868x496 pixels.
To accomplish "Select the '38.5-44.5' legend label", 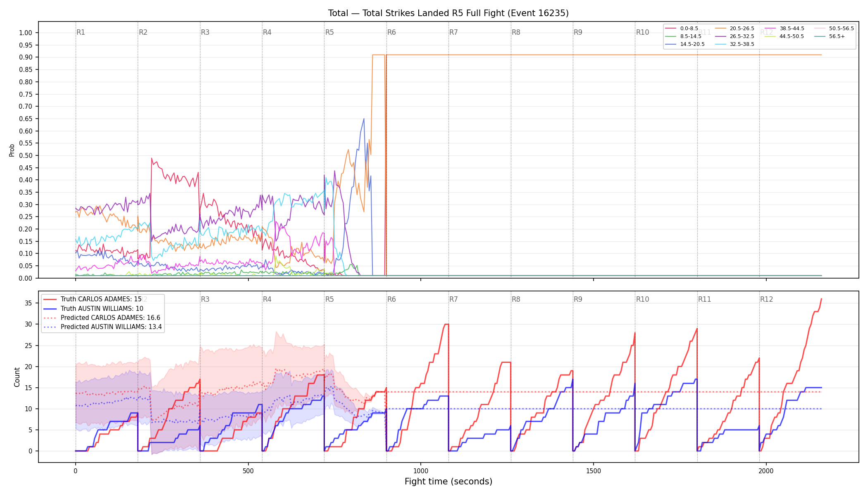I will click(x=792, y=29).
